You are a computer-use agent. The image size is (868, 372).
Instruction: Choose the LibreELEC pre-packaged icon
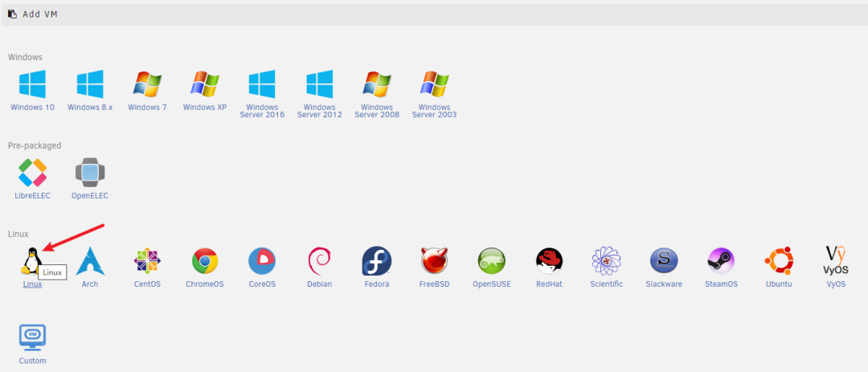point(32,172)
